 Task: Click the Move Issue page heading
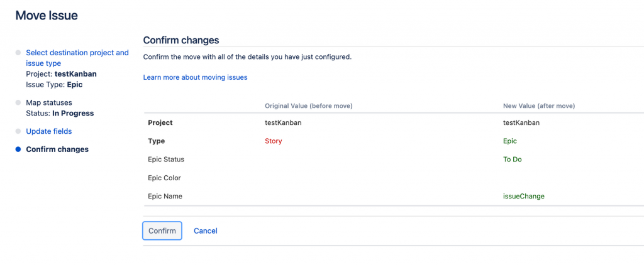pos(47,16)
